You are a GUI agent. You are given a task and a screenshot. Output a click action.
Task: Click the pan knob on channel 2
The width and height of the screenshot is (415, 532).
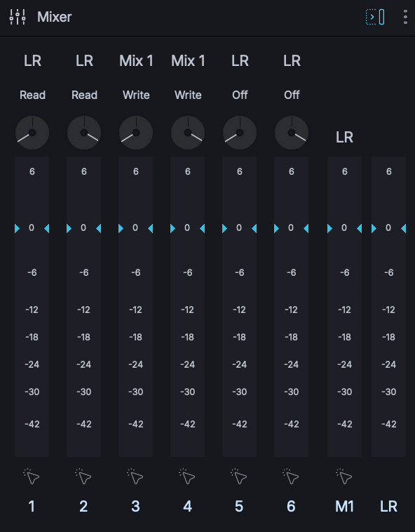click(x=84, y=133)
